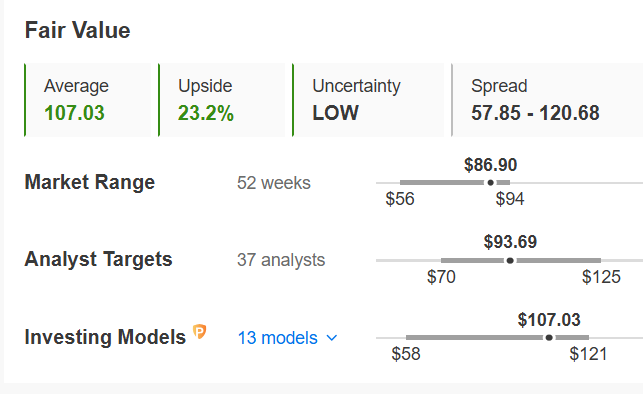
Task: Expand the 13 models dropdown chevron
Action: [x=332, y=338]
